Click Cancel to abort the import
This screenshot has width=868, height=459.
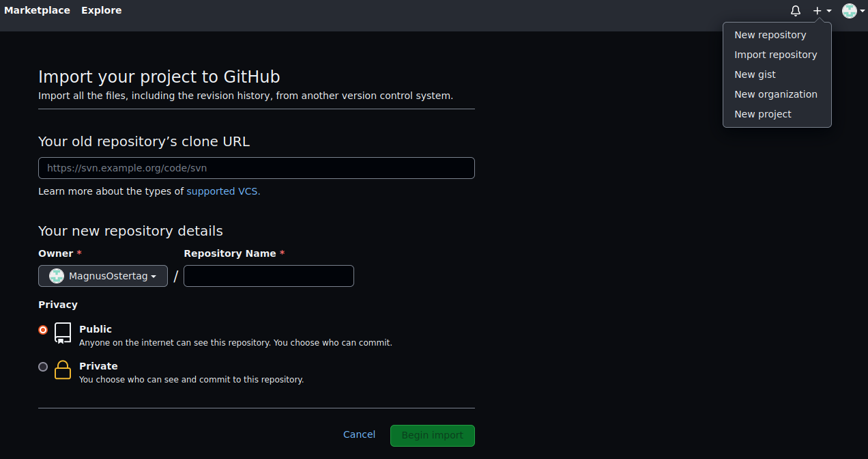tap(359, 434)
